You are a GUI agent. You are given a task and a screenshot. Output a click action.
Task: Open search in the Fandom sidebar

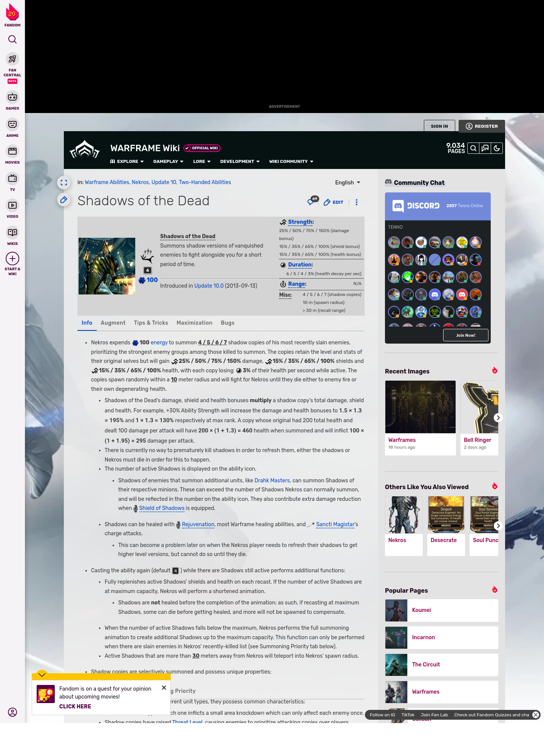click(x=12, y=39)
